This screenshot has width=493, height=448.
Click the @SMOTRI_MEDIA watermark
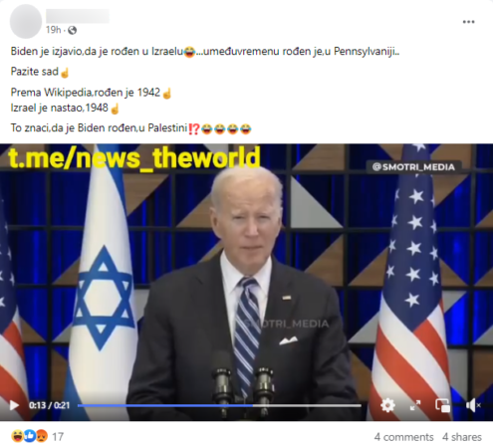tap(413, 167)
